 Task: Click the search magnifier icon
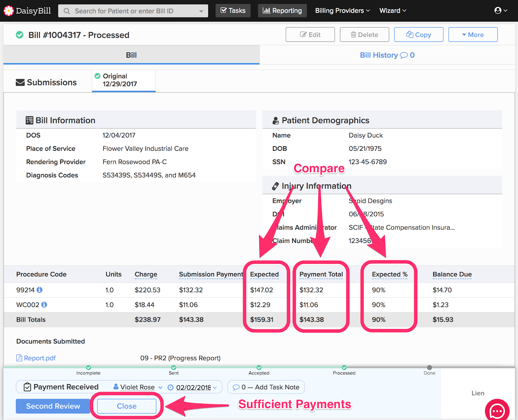coord(67,11)
